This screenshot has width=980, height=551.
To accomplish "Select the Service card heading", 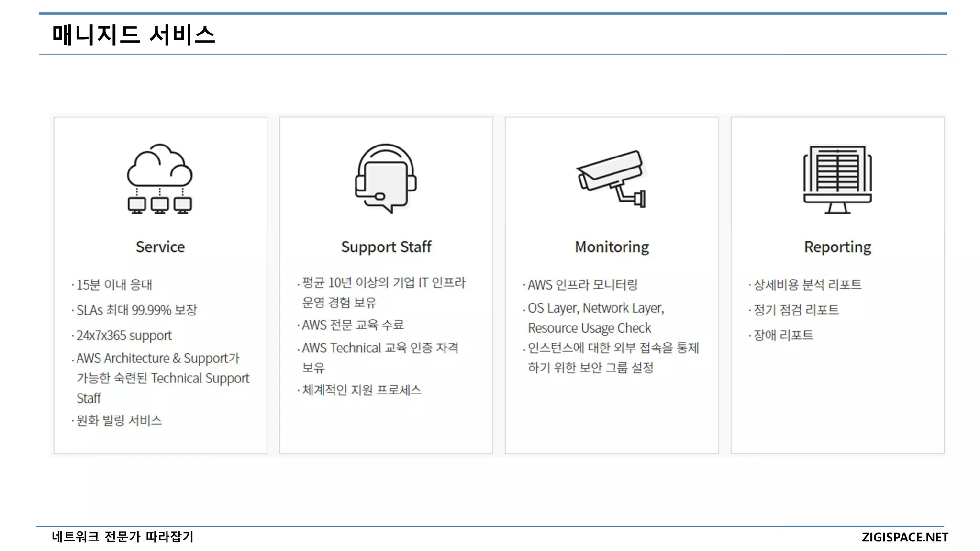I will coord(160,247).
